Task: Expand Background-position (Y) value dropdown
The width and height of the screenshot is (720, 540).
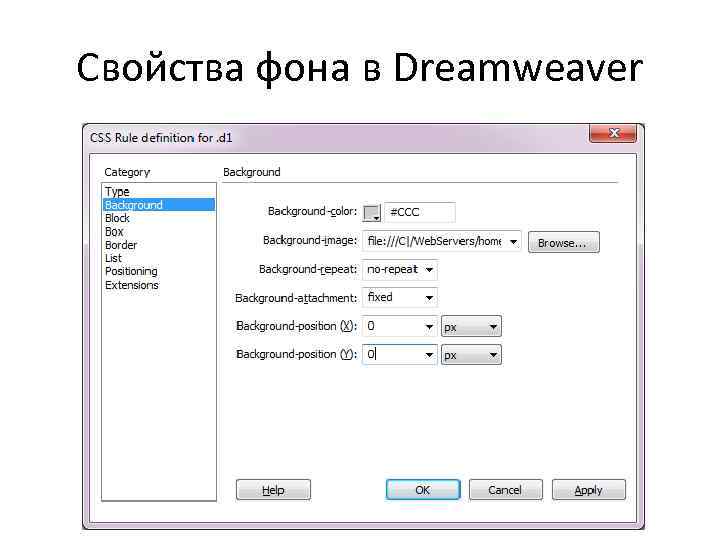Action: click(429, 355)
